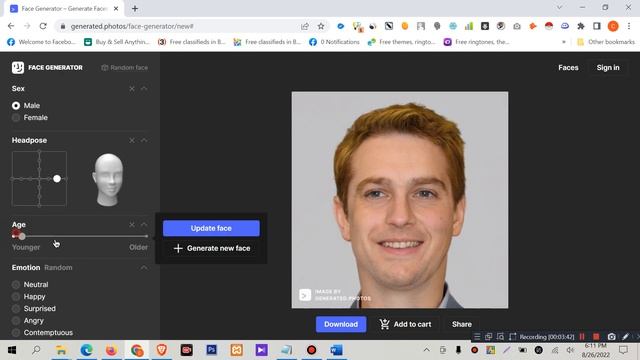The width and height of the screenshot is (640, 360).
Task: Open Firefox from the taskbar
Action: coord(111,350)
